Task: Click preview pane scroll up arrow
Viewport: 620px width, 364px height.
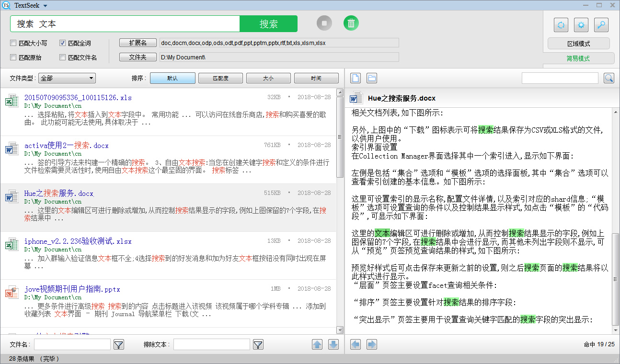Action: pos(616,112)
